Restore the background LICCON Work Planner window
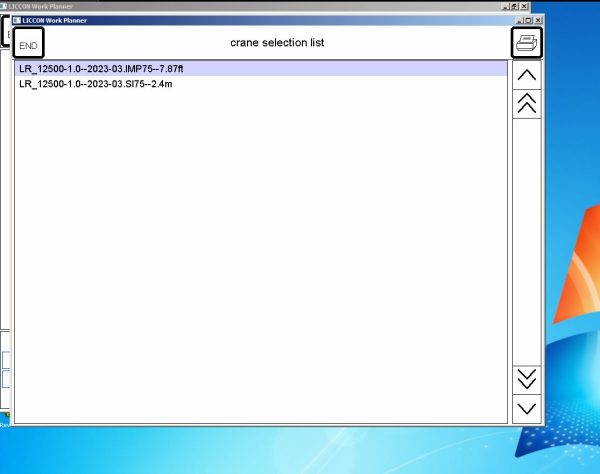 (x=515, y=6)
